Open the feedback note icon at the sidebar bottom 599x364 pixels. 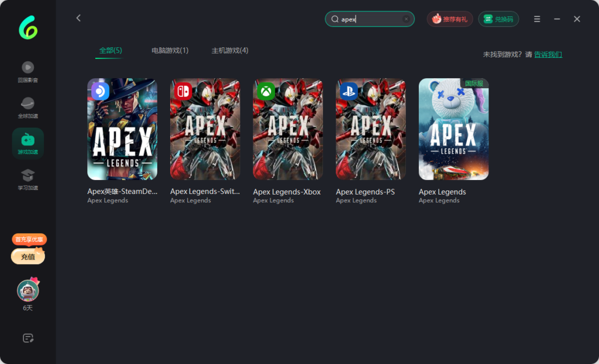tap(27, 338)
